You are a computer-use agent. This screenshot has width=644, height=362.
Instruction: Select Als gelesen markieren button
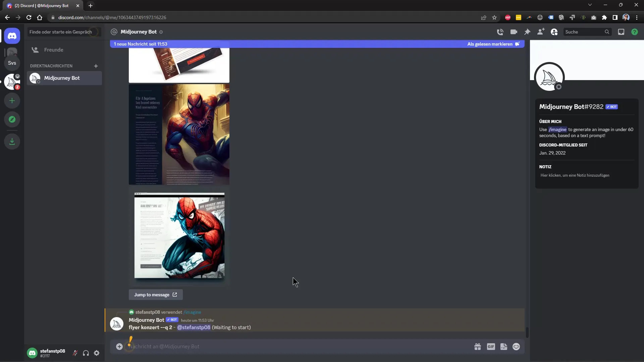[490, 44]
